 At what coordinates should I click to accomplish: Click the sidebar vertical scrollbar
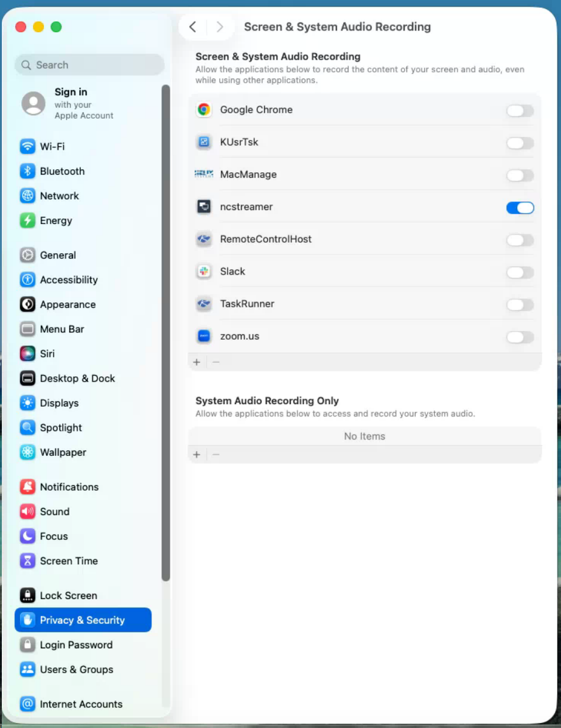click(166, 332)
